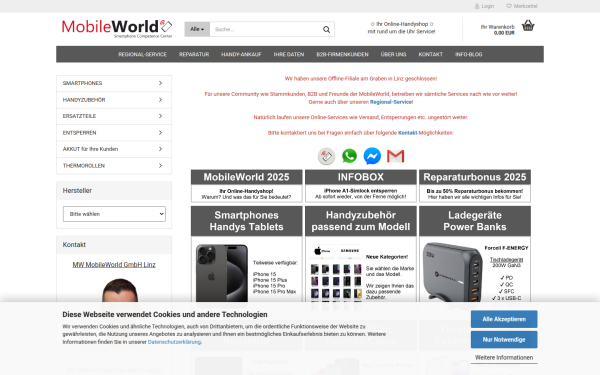The image size is (600, 375).
Task: Click the iPhone 15 product image
Action: [x=222, y=275]
